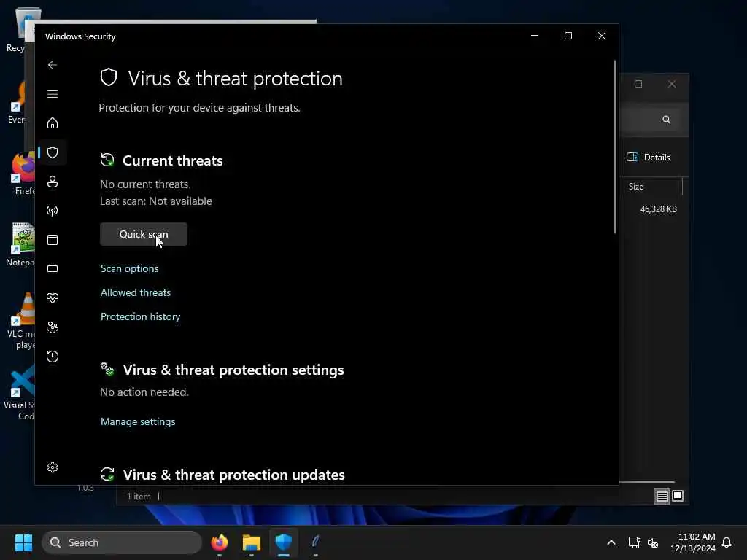The height and width of the screenshot is (560, 747).
Task: Toggle Details pane in File Explorer
Action: tap(649, 157)
